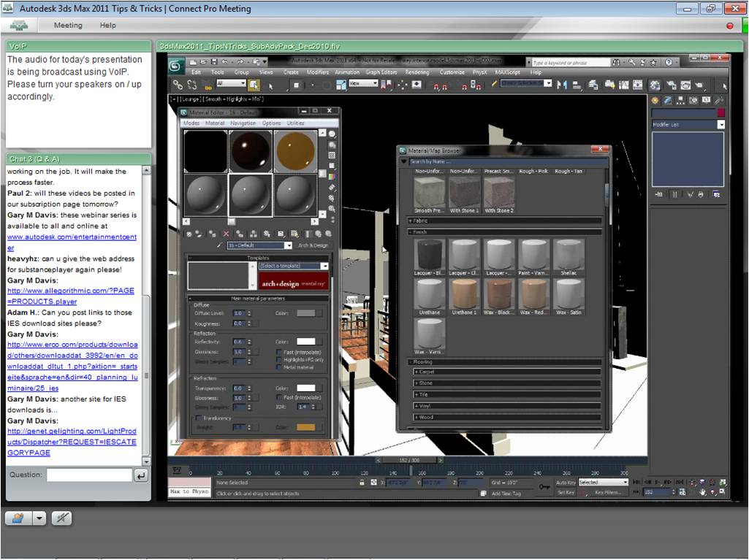This screenshot has width=749, height=560.
Task: Open the Select a template dropdown
Action: coord(293,266)
